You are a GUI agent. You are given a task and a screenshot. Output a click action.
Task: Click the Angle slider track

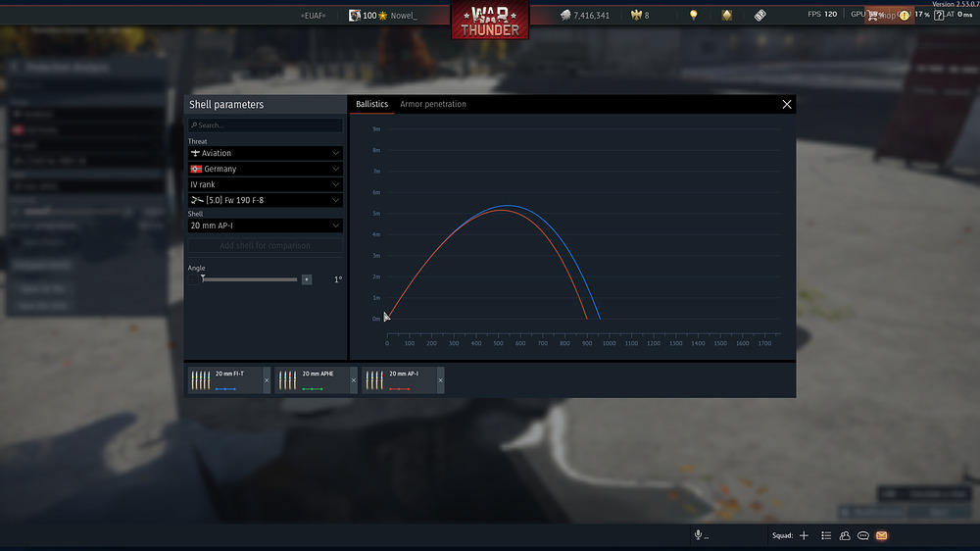pos(250,279)
